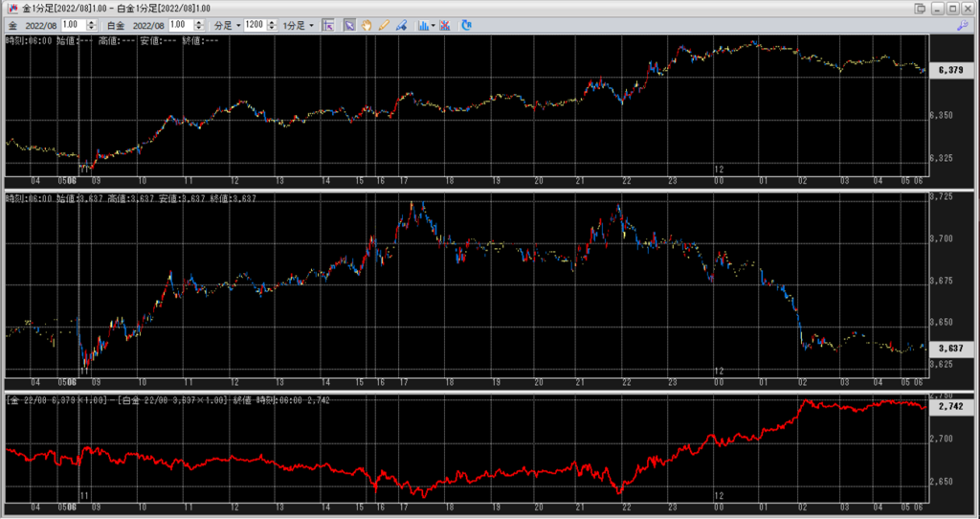Click the 1200 bar count input field
This screenshot has height=519, width=980.
(254, 25)
